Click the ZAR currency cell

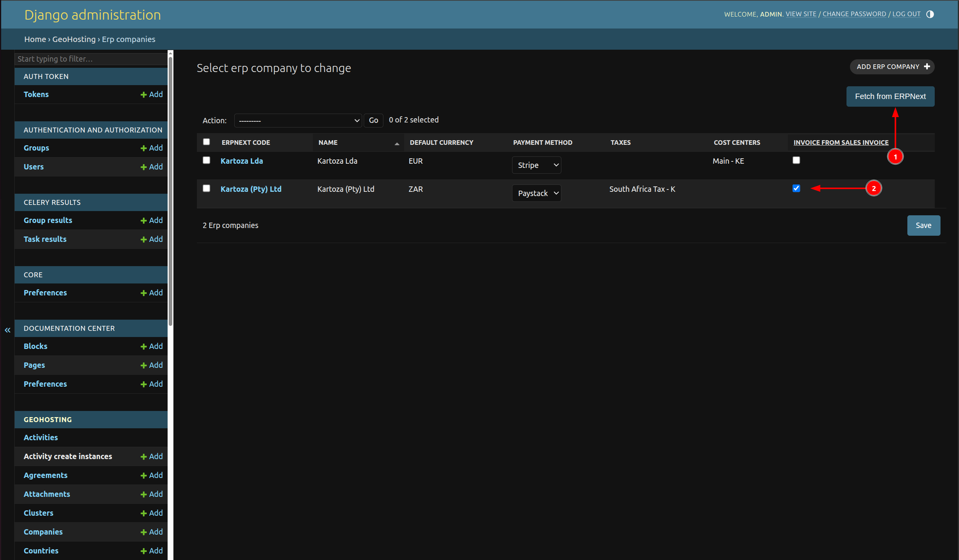click(x=416, y=189)
